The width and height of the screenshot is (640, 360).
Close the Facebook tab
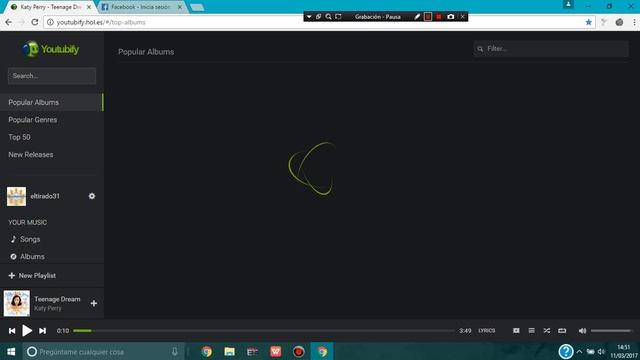point(180,7)
